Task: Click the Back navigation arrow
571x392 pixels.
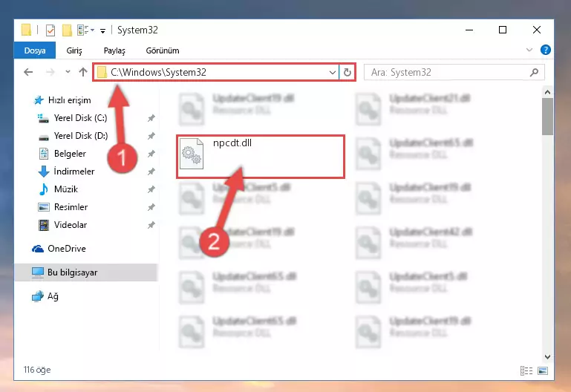Action: [28, 72]
